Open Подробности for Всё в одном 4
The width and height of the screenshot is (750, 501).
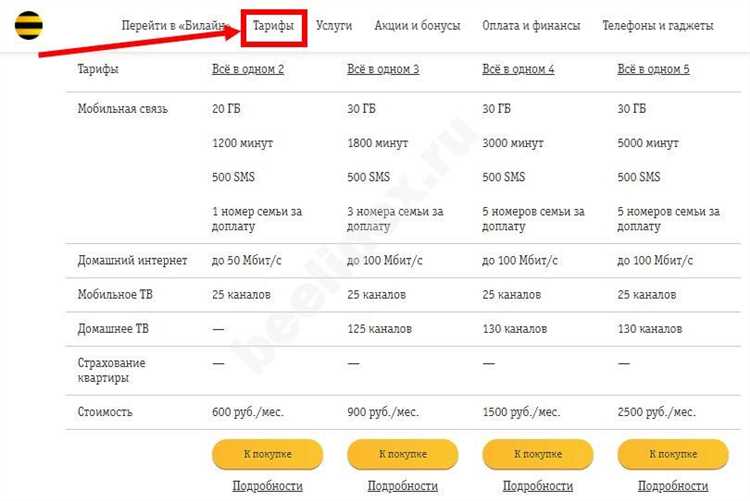pyautogui.click(x=538, y=486)
